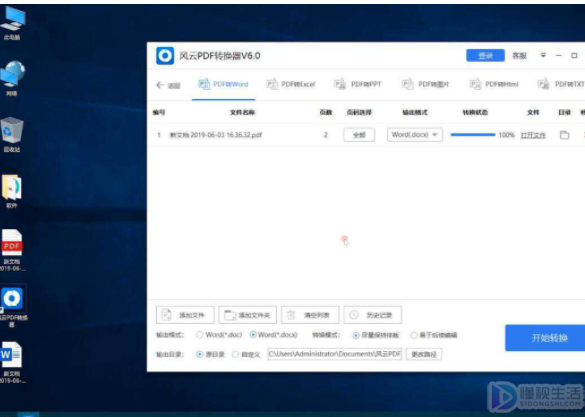The height and width of the screenshot is (417, 585).
Task: Click the title bar dropdown menu icon
Action: (543, 55)
